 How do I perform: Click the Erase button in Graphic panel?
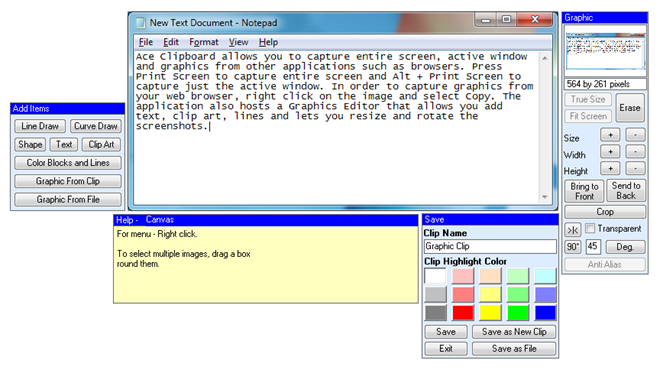tap(630, 108)
